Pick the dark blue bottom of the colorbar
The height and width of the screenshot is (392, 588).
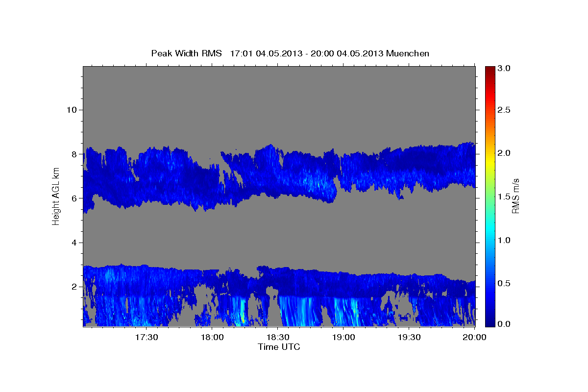(x=490, y=322)
